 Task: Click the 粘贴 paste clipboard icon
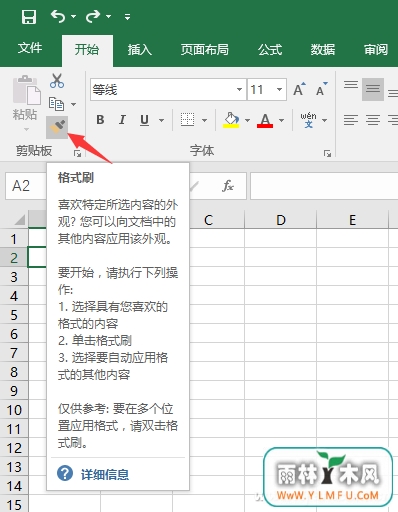tap(27, 90)
